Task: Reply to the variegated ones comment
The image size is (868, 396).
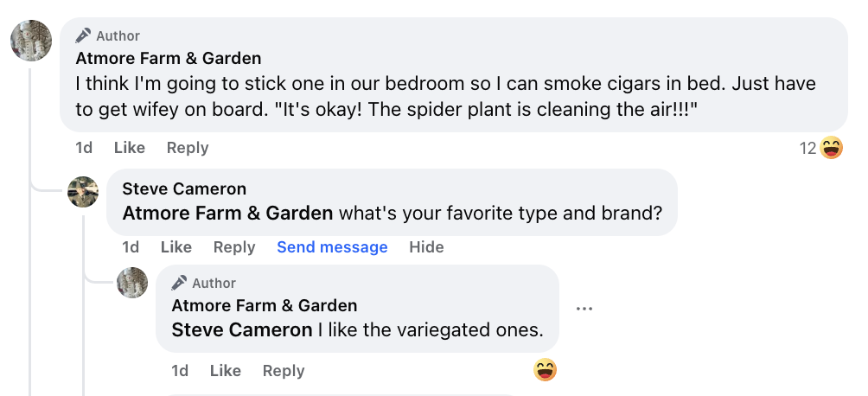Action: pos(284,371)
